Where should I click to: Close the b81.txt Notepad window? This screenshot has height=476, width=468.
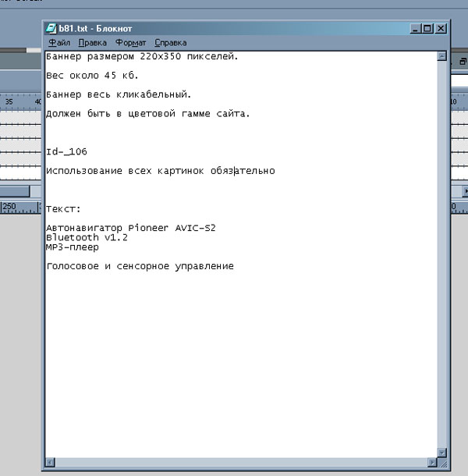[441, 29]
